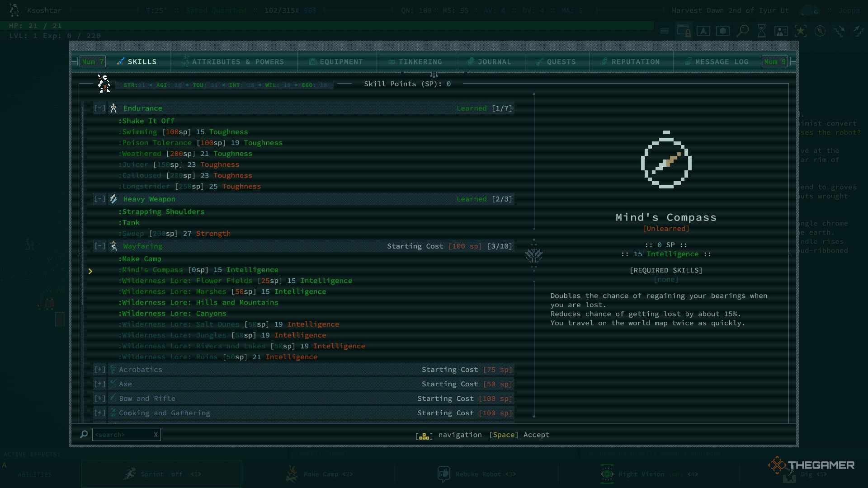Click the circular compass icon in top toolbar

(820, 31)
